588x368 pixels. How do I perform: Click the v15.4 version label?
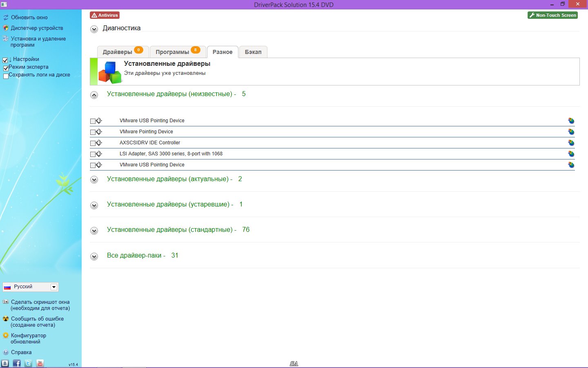[73, 364]
